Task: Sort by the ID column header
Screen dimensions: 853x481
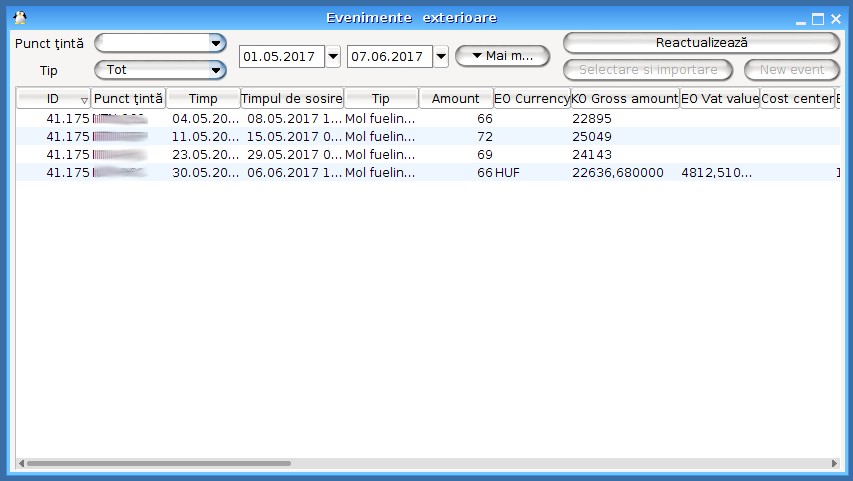Action: tap(53, 99)
